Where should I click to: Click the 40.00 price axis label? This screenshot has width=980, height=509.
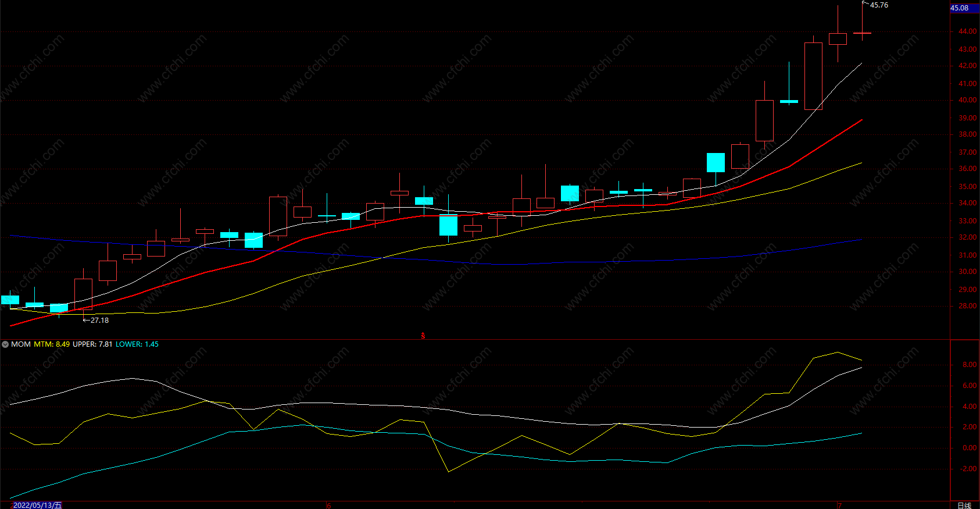967,100
